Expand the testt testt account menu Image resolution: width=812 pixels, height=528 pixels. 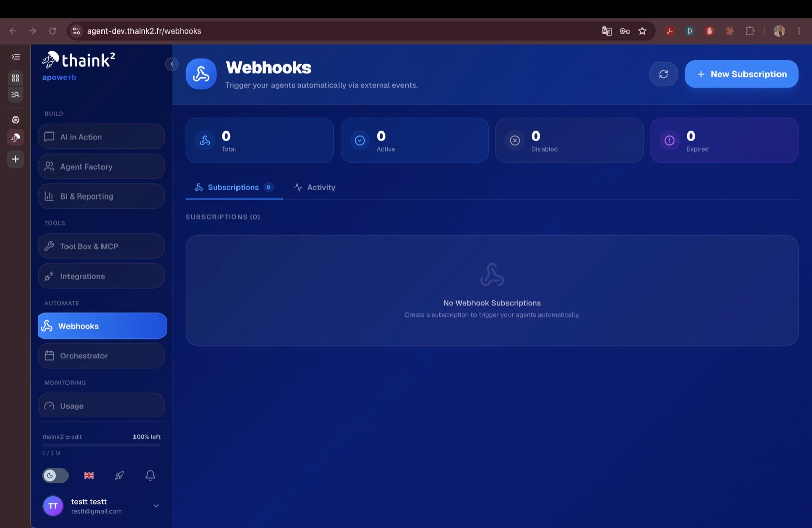pyautogui.click(x=156, y=506)
